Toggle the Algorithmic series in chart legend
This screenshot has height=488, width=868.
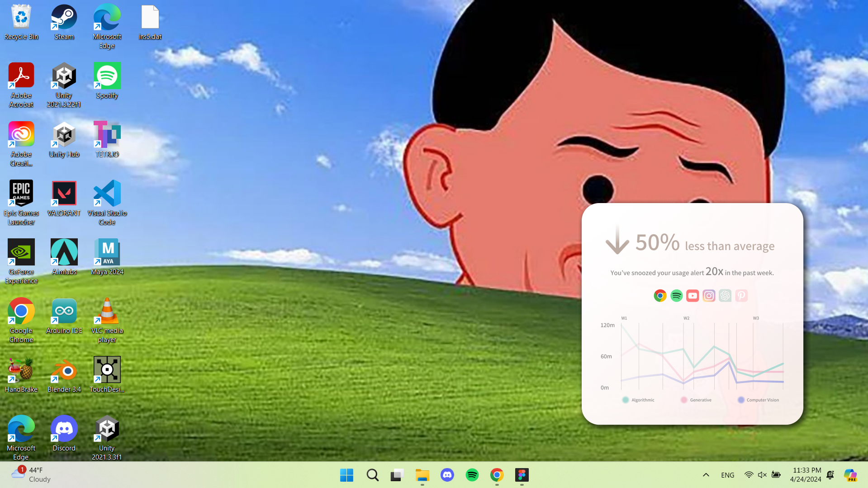click(x=638, y=400)
